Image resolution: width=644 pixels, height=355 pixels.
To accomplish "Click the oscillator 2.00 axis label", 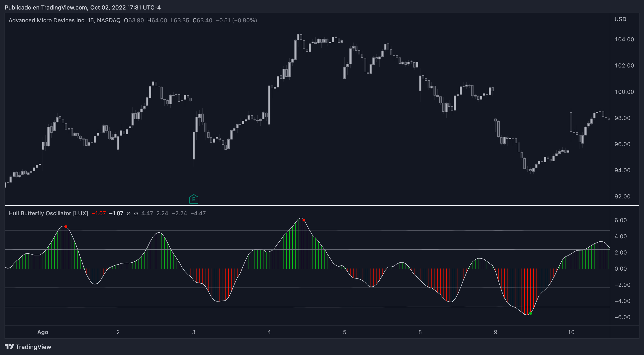I will pos(620,253).
